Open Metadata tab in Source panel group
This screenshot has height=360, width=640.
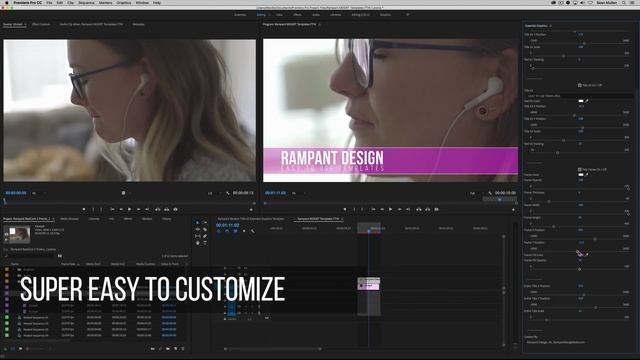pos(138,24)
